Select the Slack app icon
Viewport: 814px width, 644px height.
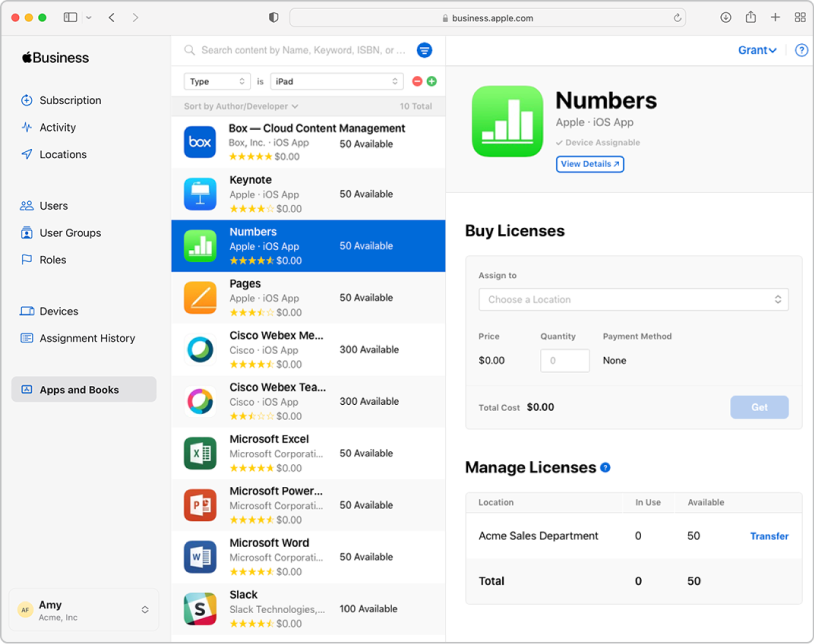[x=200, y=609]
